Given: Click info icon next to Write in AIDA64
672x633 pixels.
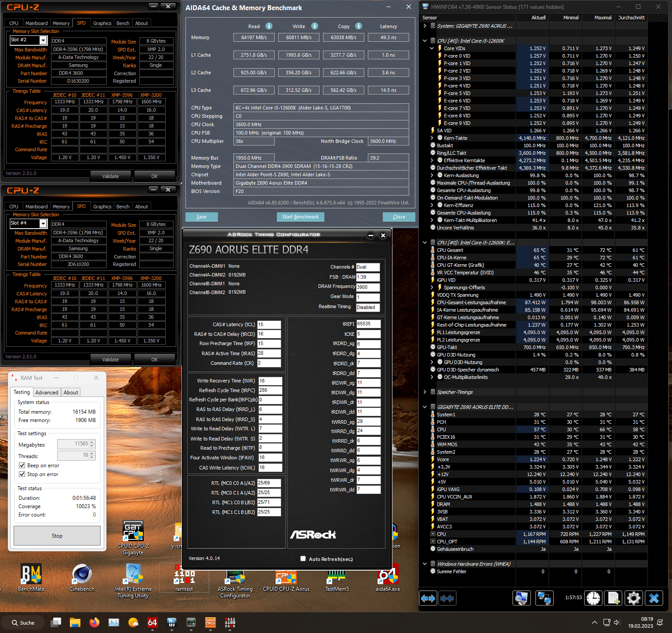Looking at the screenshot, I should (315, 26).
